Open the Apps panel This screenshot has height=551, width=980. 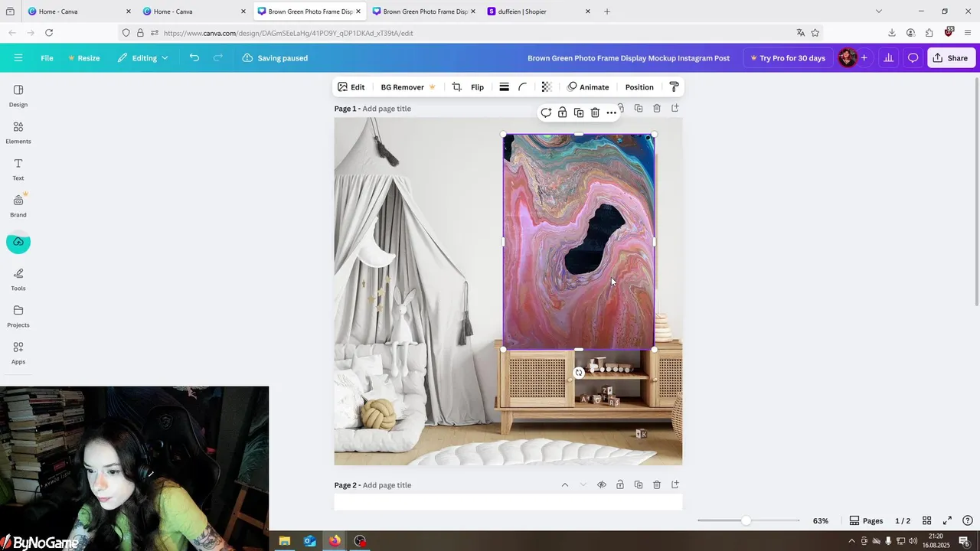pos(18,353)
